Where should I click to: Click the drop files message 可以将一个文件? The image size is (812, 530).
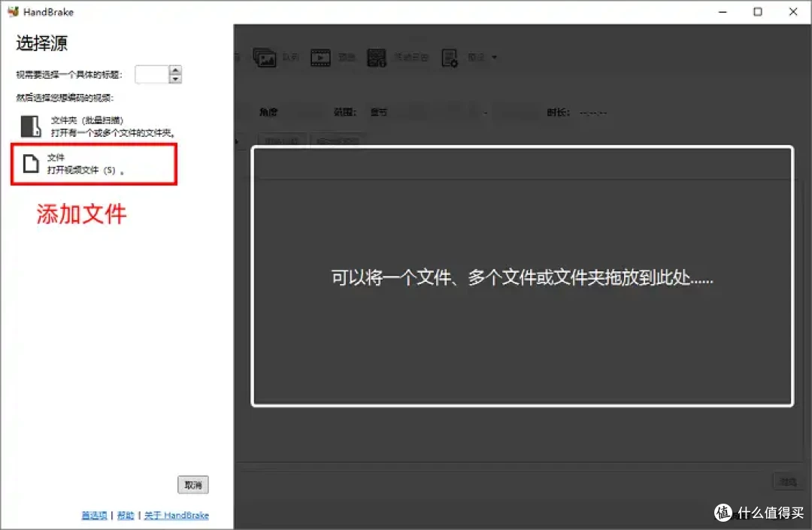click(522, 277)
